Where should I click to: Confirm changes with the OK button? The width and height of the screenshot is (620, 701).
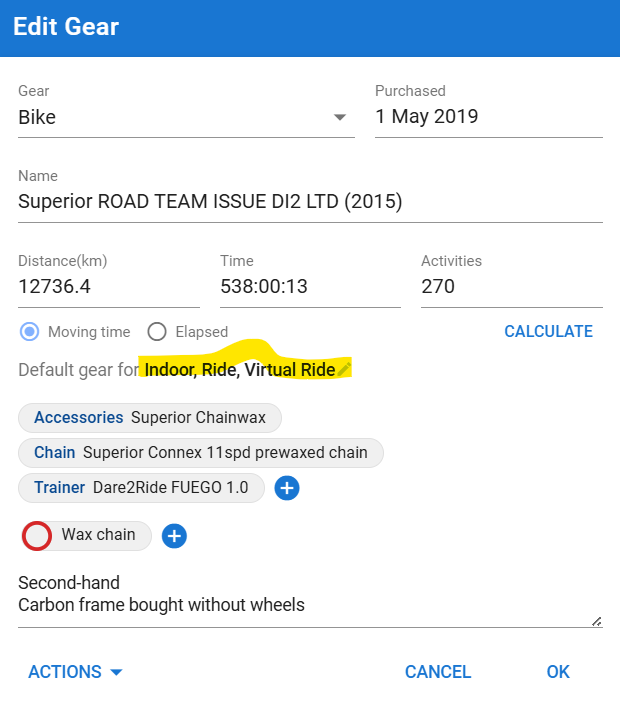pyautogui.click(x=558, y=671)
